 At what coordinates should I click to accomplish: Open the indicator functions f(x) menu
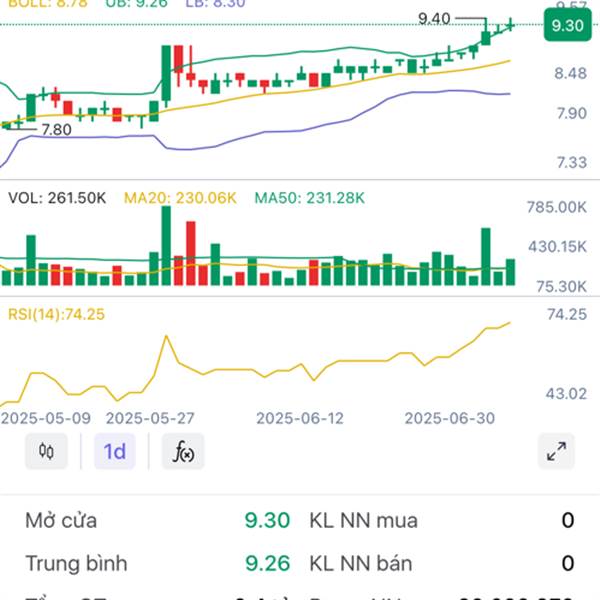click(183, 451)
